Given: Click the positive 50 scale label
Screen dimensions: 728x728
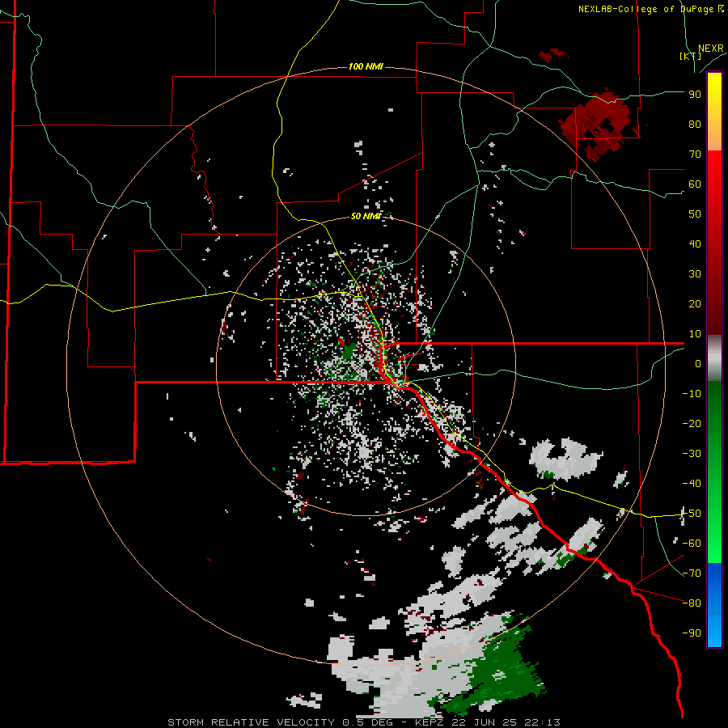Looking at the screenshot, I should (695, 214).
